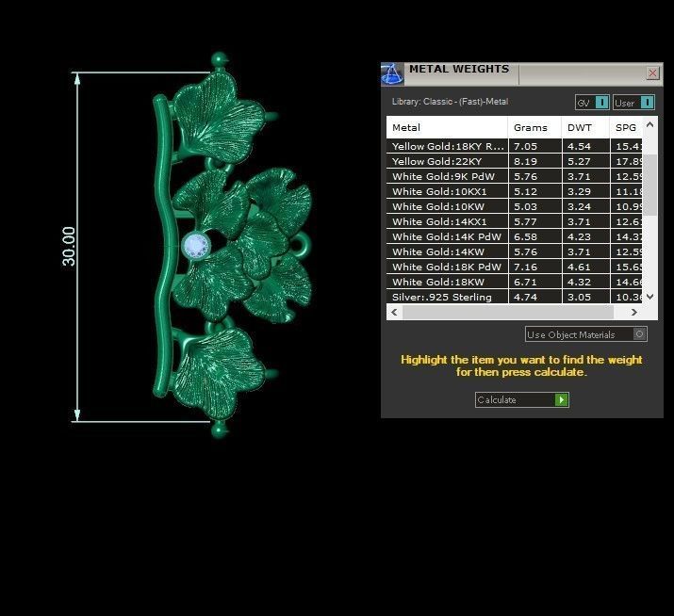The image size is (674, 616).
Task: Toggle the User library switch
Action: pos(633,103)
